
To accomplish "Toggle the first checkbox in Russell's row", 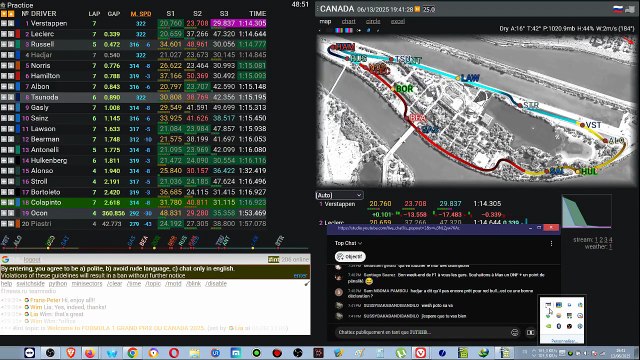I will pyautogui.click(x=4, y=44).
